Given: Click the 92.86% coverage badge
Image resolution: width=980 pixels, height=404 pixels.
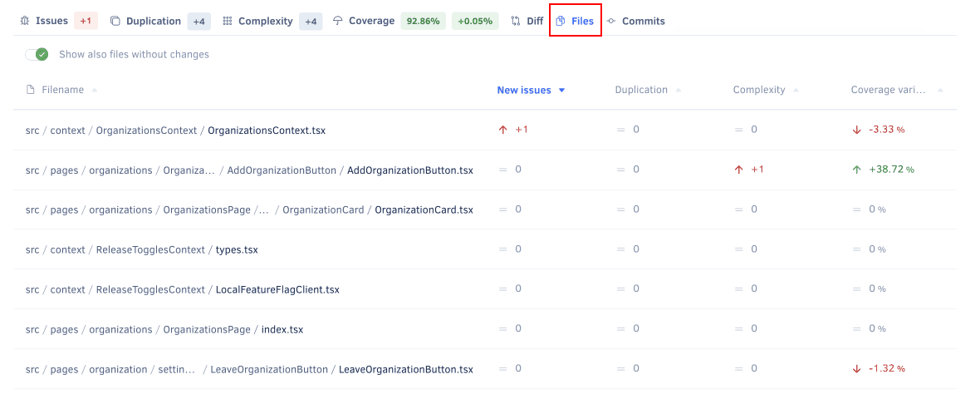Looking at the screenshot, I should click(423, 21).
